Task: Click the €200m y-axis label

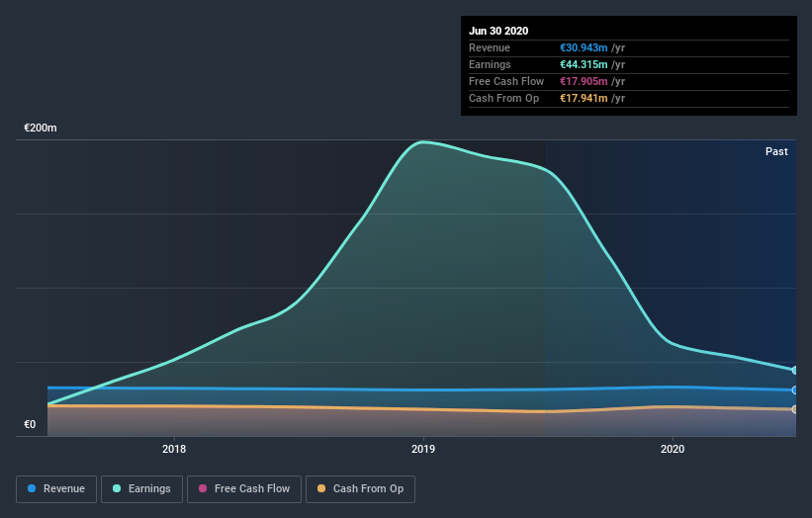Action: click(x=41, y=128)
